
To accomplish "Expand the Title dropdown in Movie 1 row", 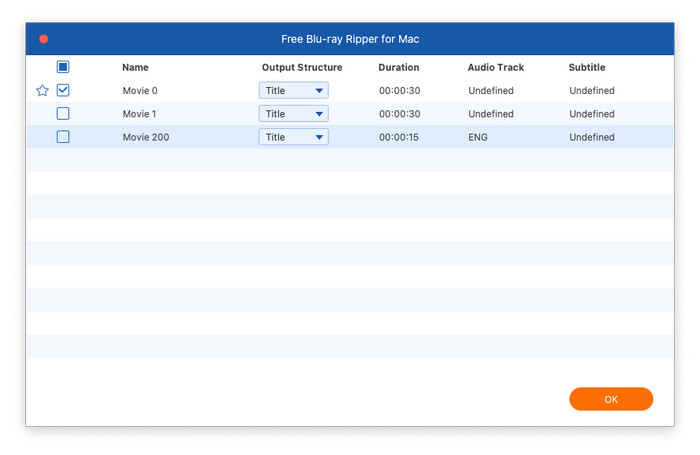I will (293, 114).
